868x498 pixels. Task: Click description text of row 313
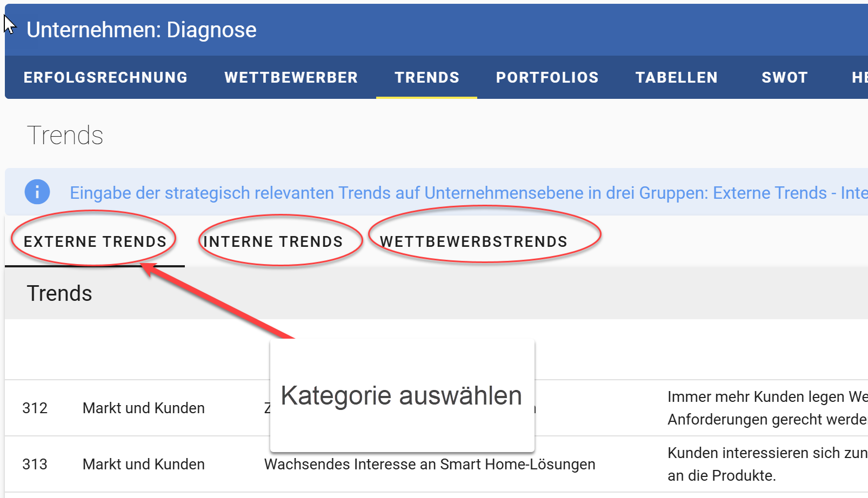(767, 464)
